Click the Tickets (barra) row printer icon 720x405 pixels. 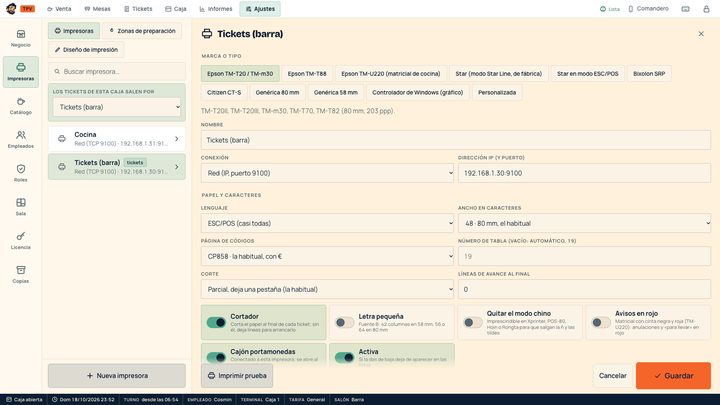(62, 167)
